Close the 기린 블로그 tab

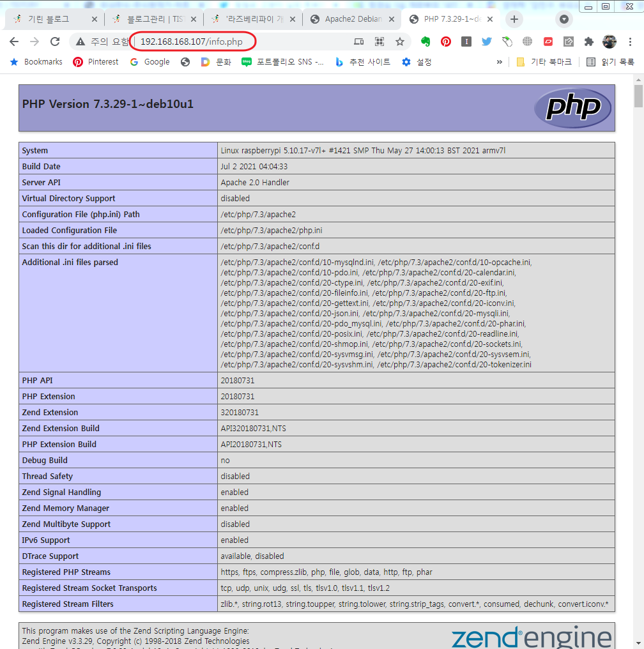95,19
